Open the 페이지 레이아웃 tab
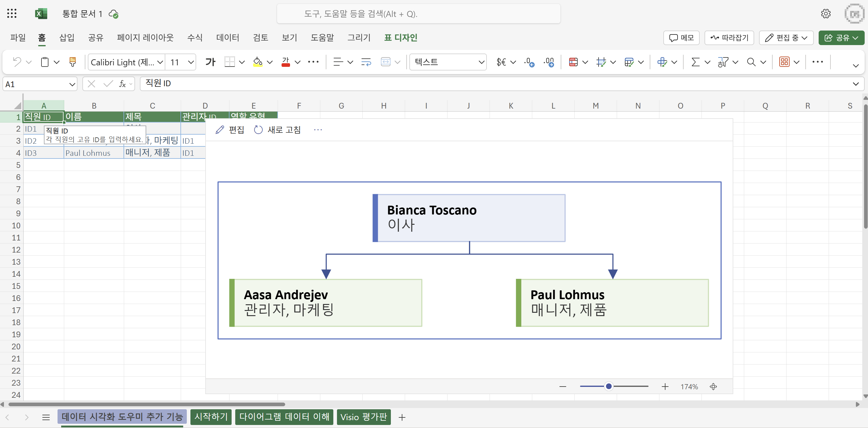868x428 pixels. [145, 38]
